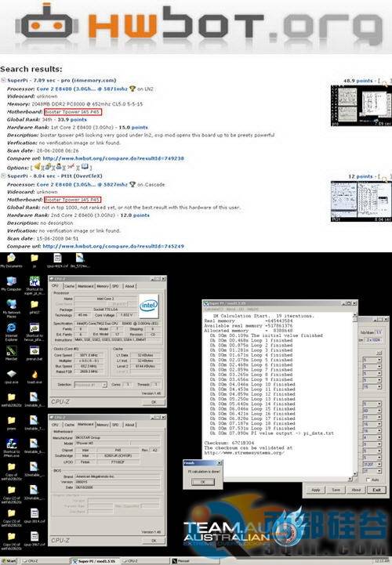Open Copy (3) of sethb20620z folder
This screenshot has height=565, width=392.
11,517
